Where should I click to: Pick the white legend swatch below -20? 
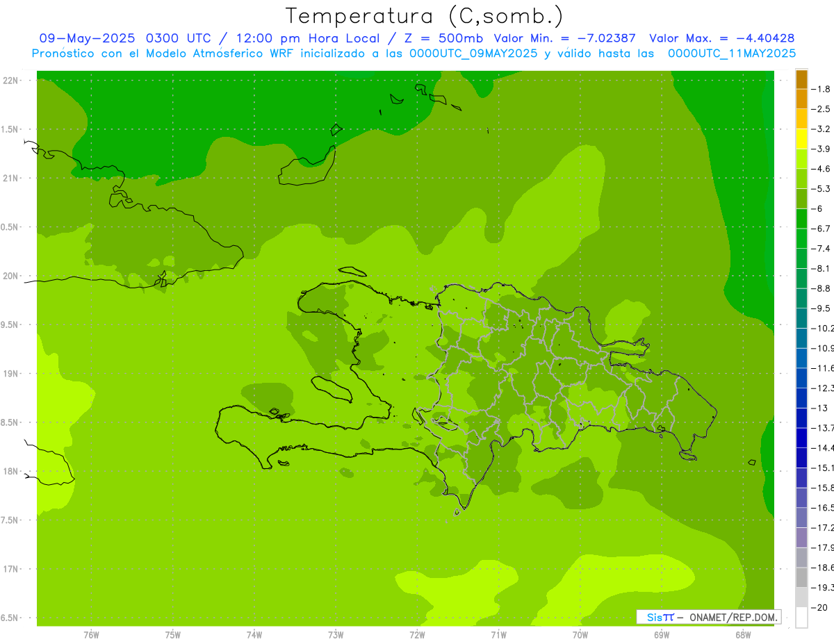point(801,618)
